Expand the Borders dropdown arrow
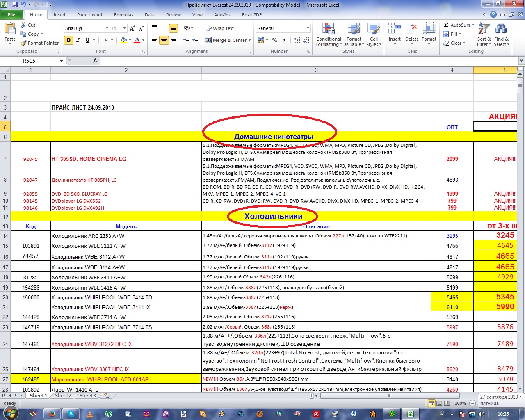The height and width of the screenshot is (420, 525). [x=112, y=40]
